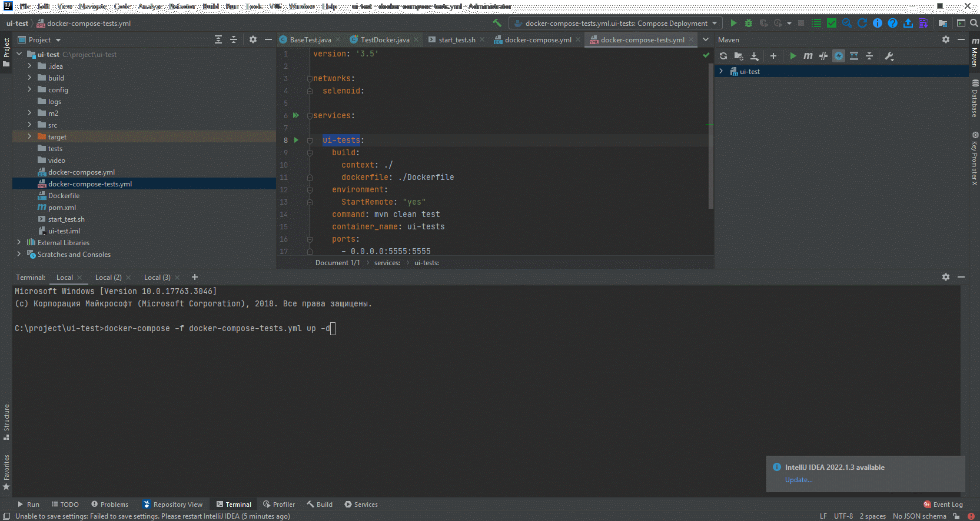Toggle Maven offline mode
Image resolution: width=980 pixels, height=521 pixels.
[x=823, y=56]
